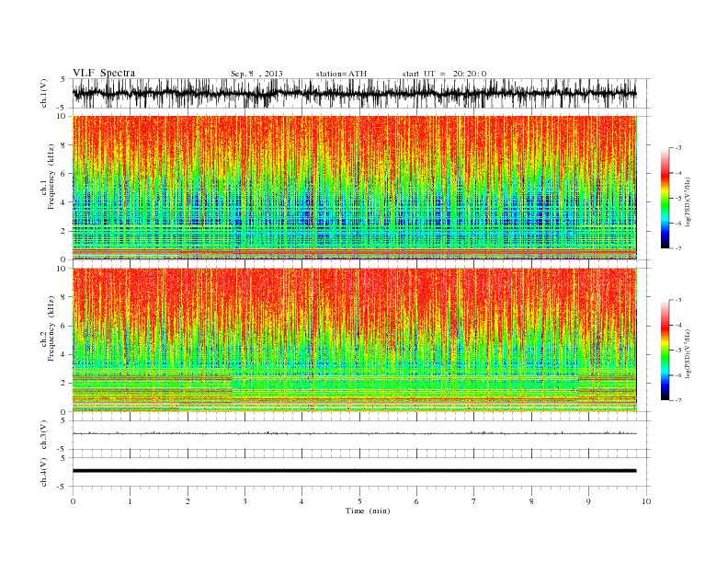Click inside the ch.1 spectrogram panel
This screenshot has width=728, height=563.
pyautogui.click(x=354, y=188)
